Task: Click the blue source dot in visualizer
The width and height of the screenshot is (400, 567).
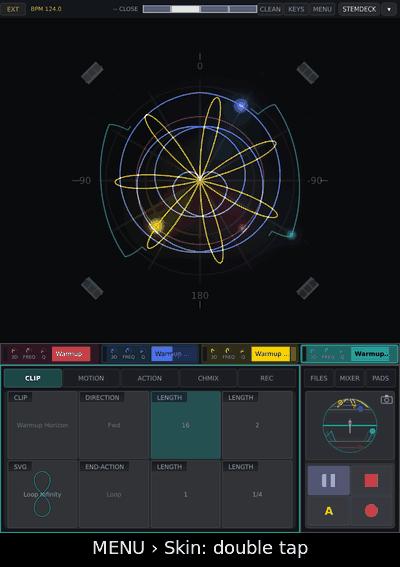Action: [241, 105]
